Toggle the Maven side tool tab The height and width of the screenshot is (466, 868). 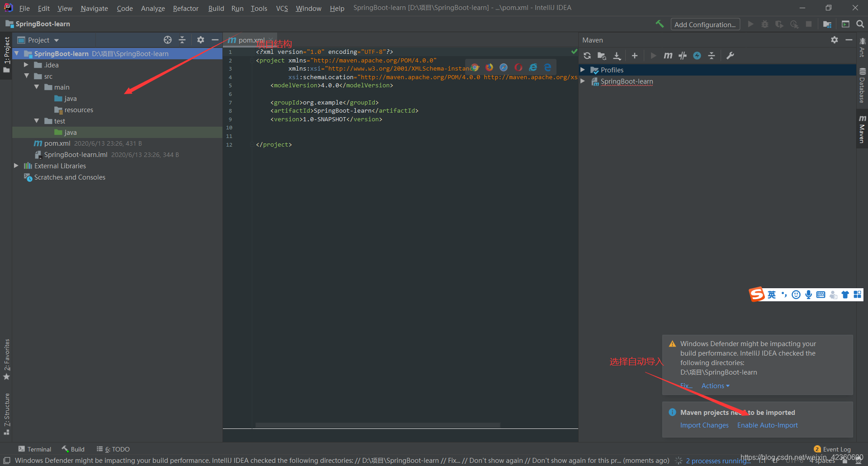pos(862,129)
